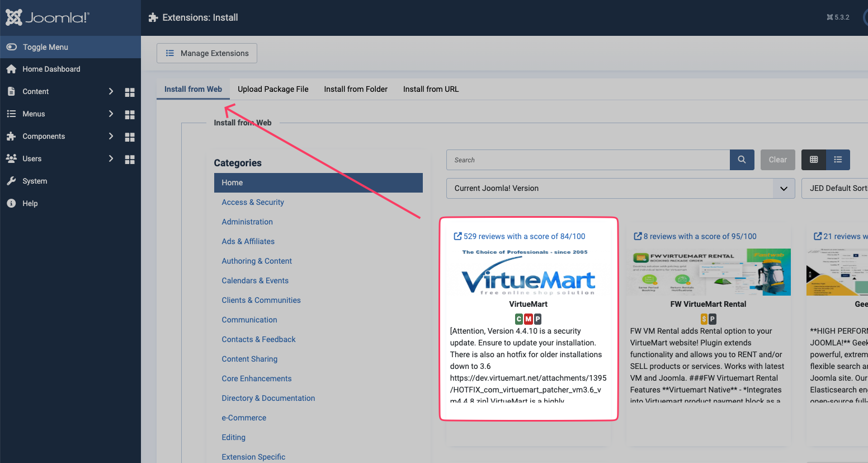
Task: Open the Contacts & Feedback category
Action: click(x=258, y=339)
